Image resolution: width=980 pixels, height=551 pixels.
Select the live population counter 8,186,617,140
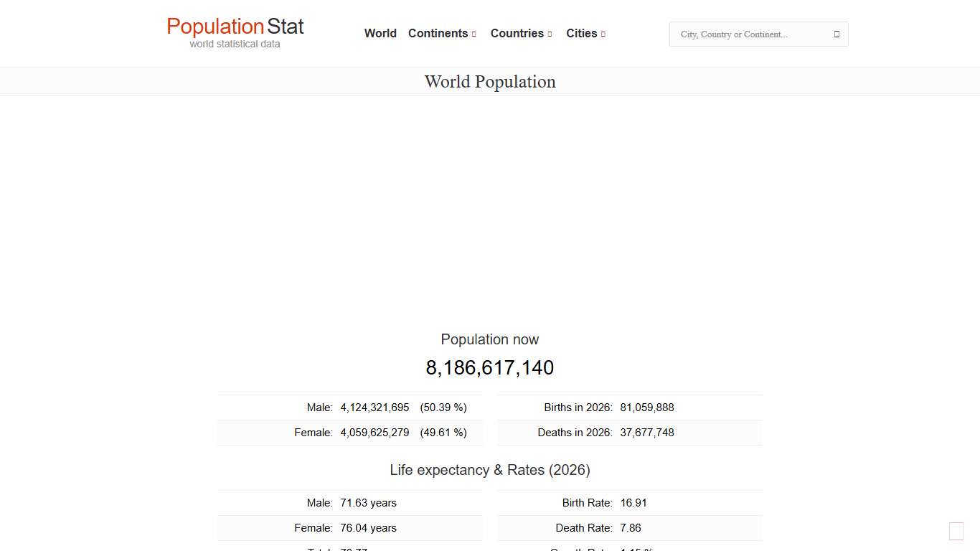point(490,367)
